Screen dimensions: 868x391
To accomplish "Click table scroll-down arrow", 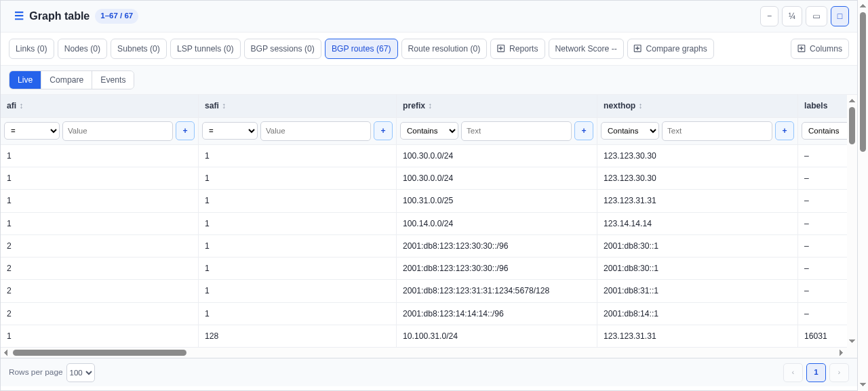I will coord(852,341).
